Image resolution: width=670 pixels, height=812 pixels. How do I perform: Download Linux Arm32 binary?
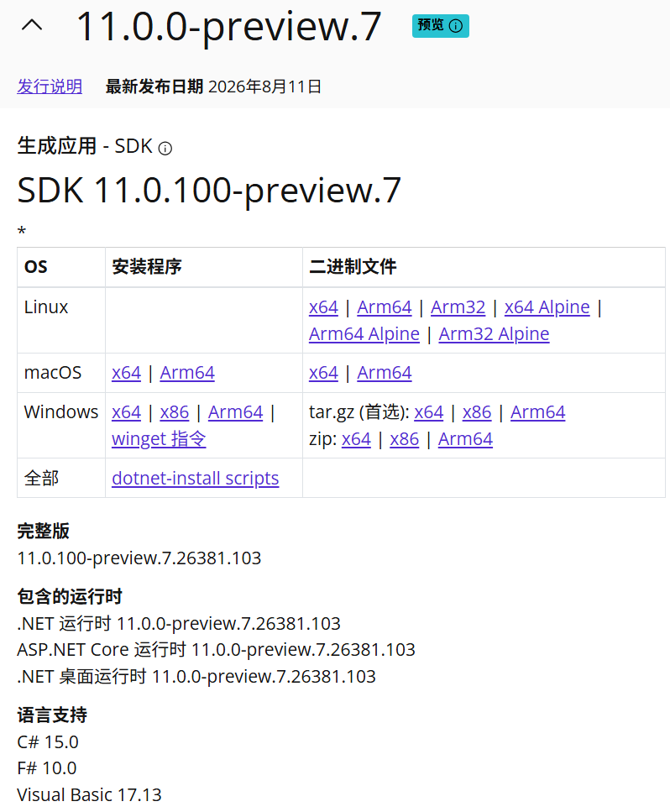point(458,307)
